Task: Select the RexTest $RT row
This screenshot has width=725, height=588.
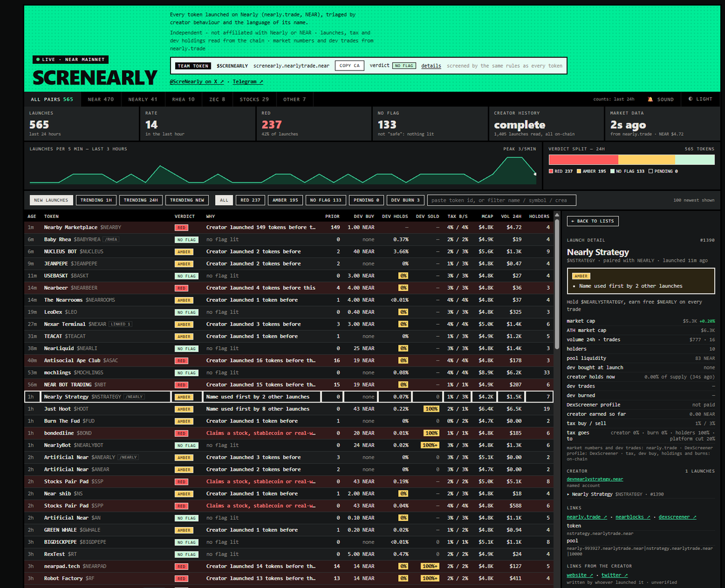Action: pyautogui.click(x=289, y=554)
